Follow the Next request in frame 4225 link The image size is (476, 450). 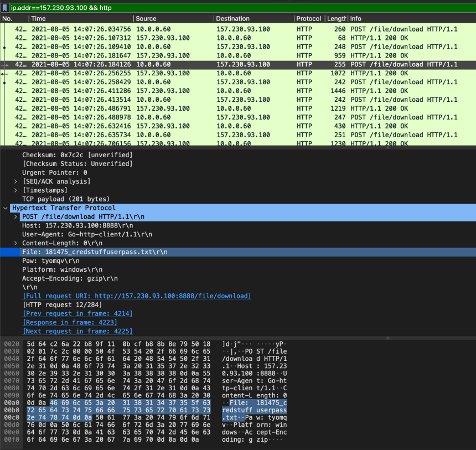77,332
